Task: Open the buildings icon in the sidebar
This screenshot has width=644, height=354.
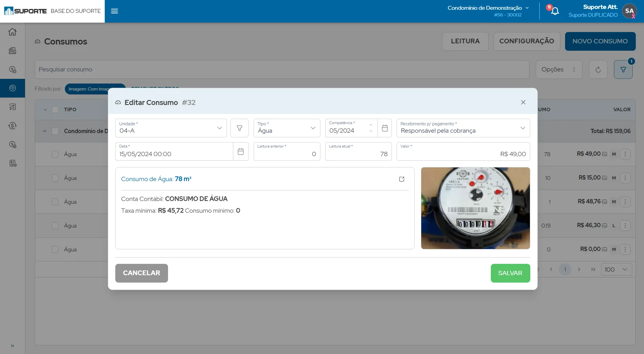Action: [x=13, y=51]
